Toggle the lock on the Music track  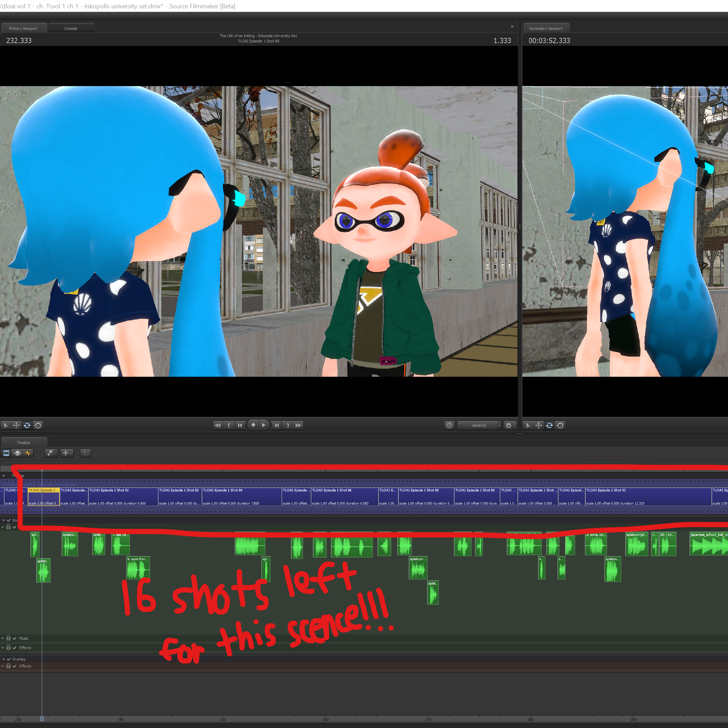pos(8,638)
